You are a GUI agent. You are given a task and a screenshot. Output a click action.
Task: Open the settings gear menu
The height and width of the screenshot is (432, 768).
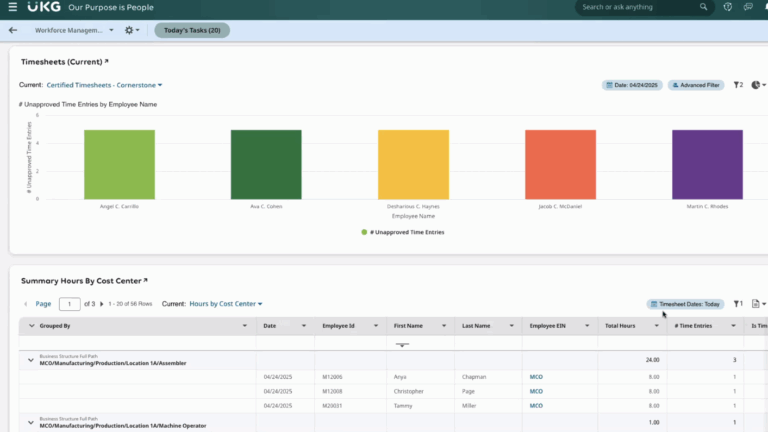(131, 30)
